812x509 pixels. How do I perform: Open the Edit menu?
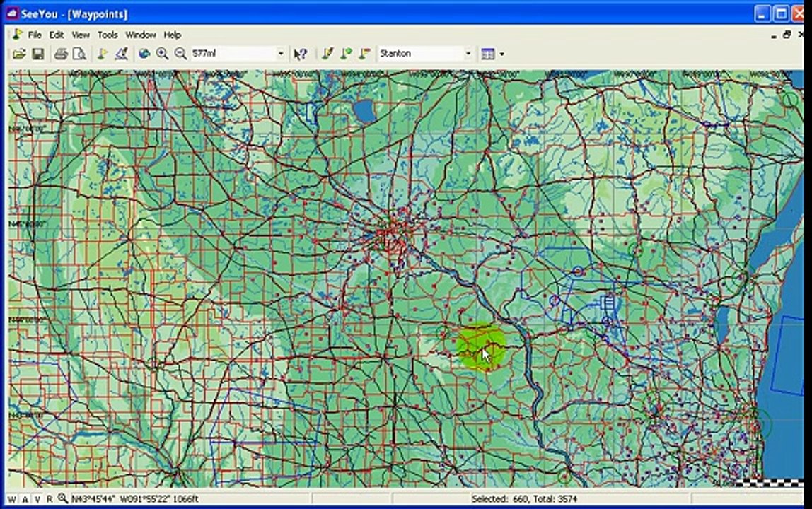pos(56,35)
